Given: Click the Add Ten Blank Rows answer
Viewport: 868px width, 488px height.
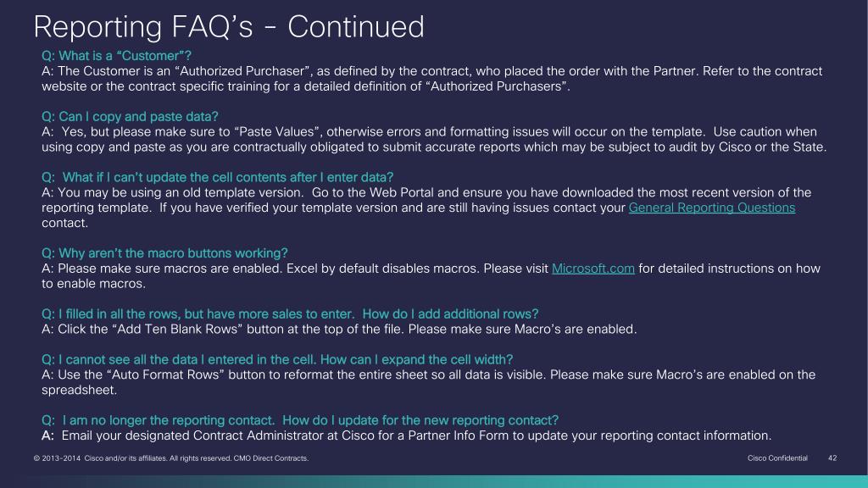Looking at the screenshot, I should (339, 330).
